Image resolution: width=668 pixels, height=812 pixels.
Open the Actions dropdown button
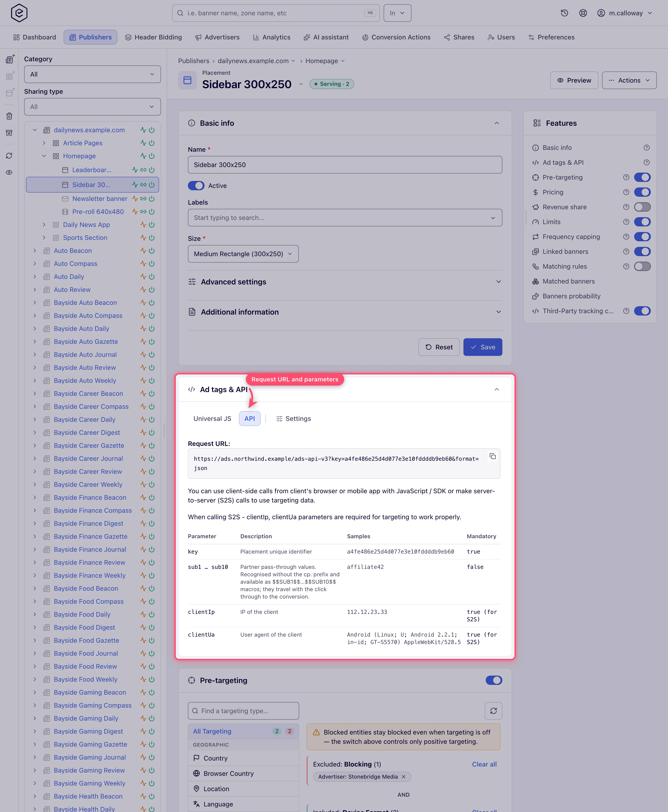click(629, 80)
